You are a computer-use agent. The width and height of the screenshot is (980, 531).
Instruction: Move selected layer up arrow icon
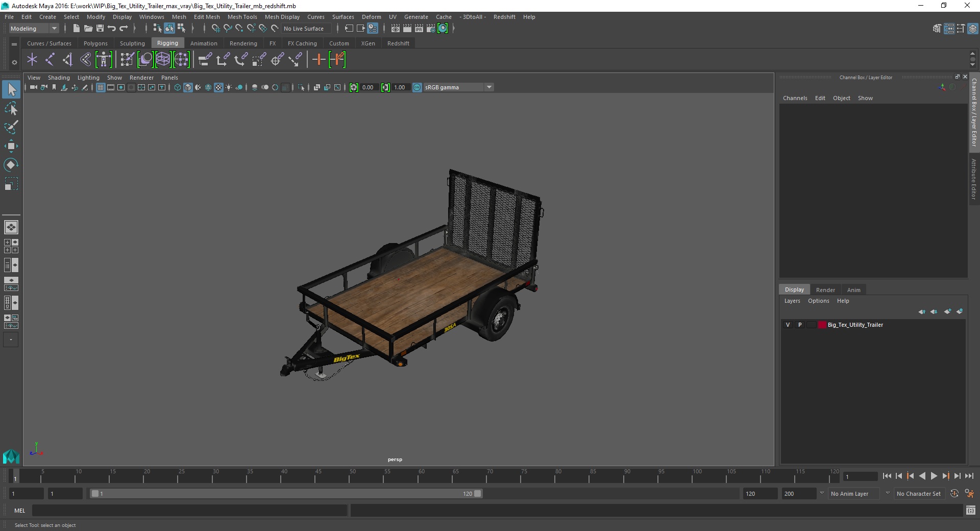pos(922,311)
